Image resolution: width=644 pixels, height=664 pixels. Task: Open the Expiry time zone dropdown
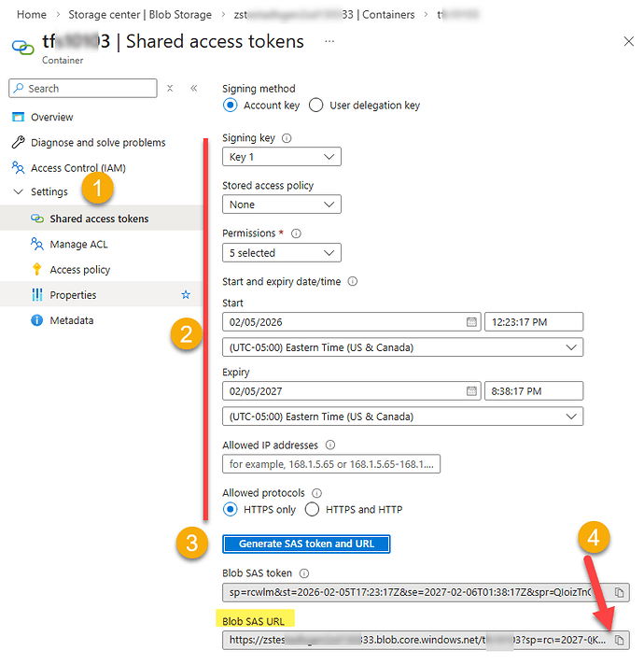point(403,417)
